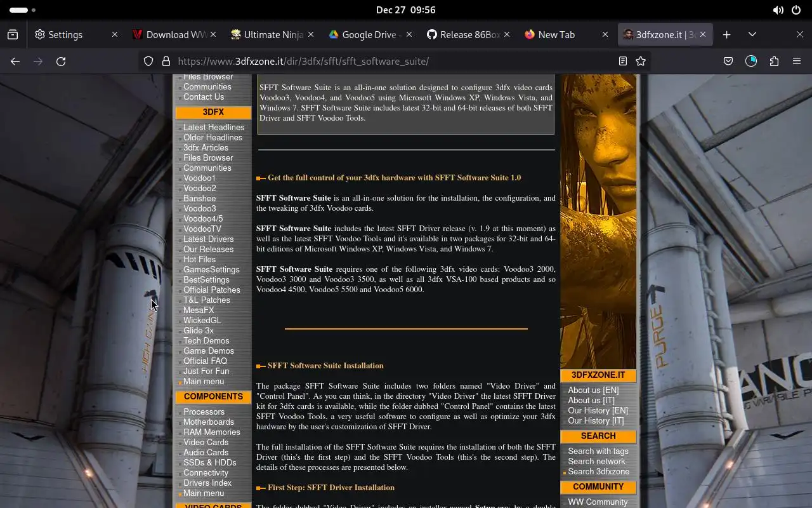Open tracking protection shield icon
This screenshot has width=812, height=508.
tap(148, 62)
